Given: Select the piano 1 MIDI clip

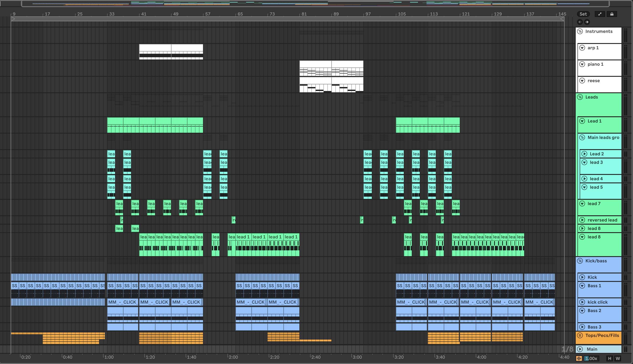Looking at the screenshot, I should (x=315, y=68).
